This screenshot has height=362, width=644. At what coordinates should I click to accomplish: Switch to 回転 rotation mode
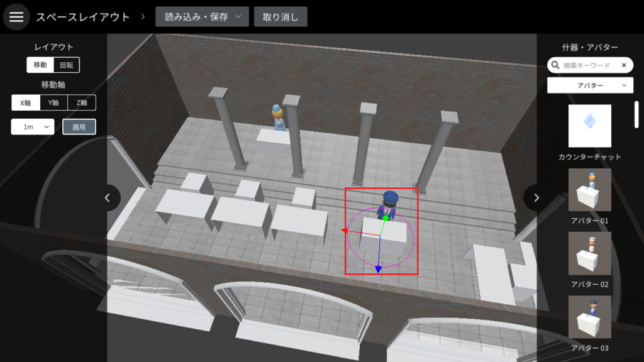pyautogui.click(x=67, y=65)
